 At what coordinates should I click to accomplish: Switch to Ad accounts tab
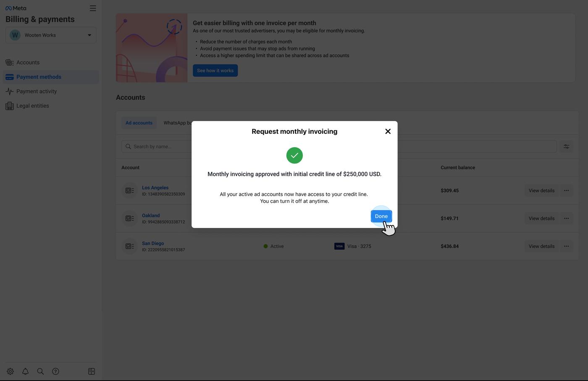(139, 123)
